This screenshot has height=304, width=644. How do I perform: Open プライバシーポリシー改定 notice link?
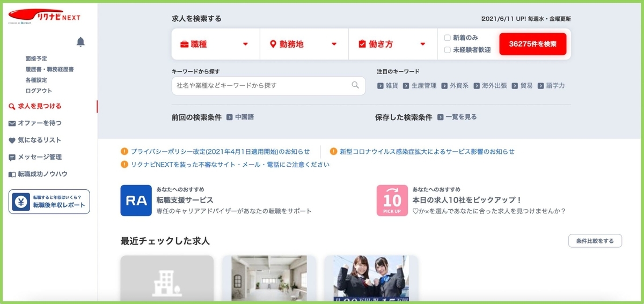(x=220, y=152)
